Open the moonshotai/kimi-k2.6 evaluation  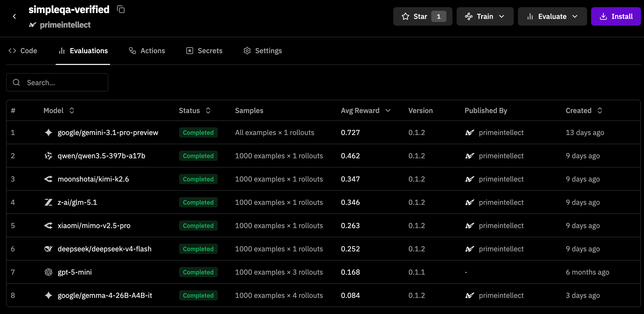93,179
